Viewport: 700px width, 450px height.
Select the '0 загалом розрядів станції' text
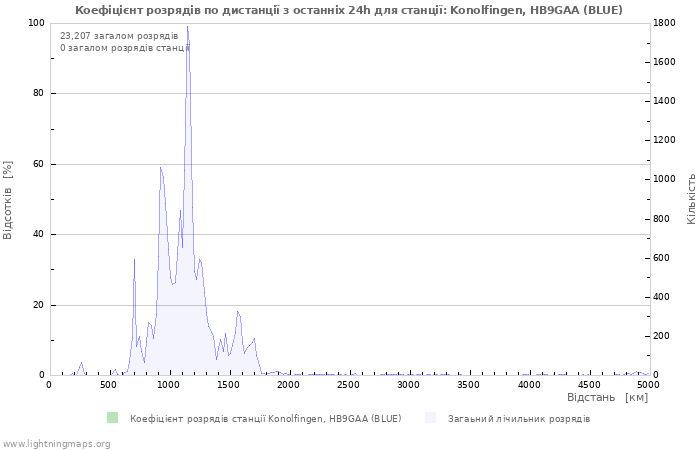[x=124, y=47]
